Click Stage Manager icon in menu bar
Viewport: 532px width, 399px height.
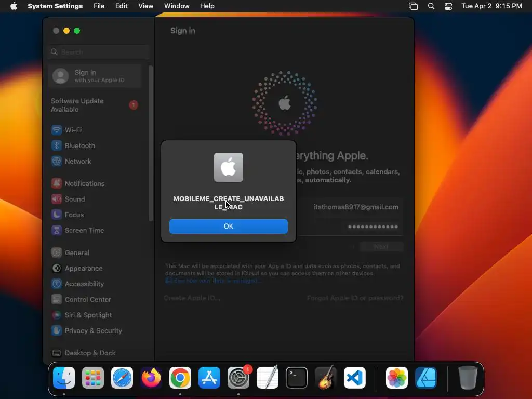[413, 6]
